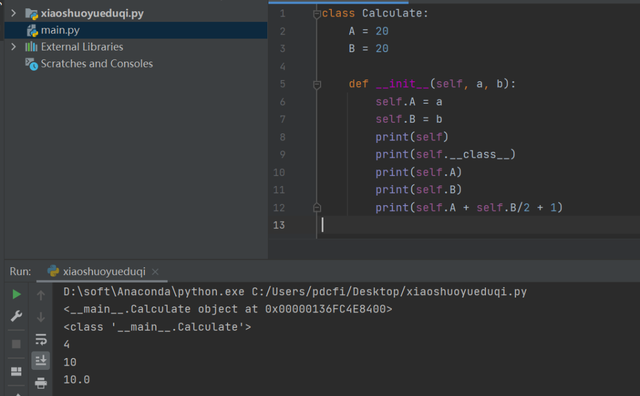
Task: Click the Print console output icon
Action: tap(41, 383)
